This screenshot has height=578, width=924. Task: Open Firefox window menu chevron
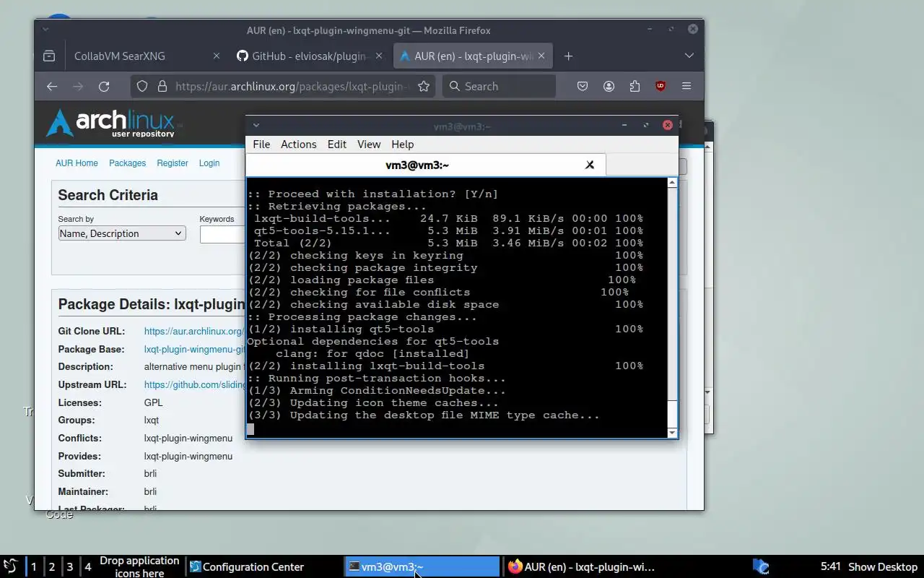click(x=45, y=30)
